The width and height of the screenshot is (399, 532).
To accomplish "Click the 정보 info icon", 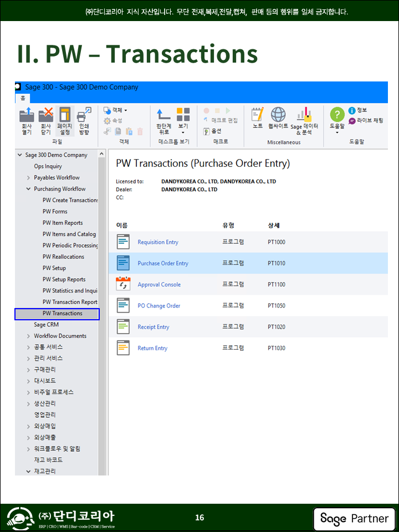I will [x=357, y=110].
